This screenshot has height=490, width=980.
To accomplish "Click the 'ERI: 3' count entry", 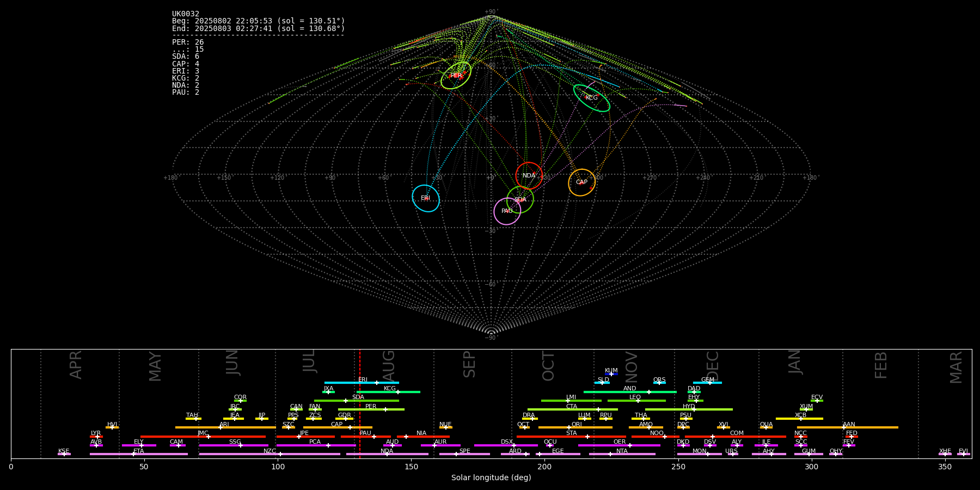I will [x=186, y=71].
